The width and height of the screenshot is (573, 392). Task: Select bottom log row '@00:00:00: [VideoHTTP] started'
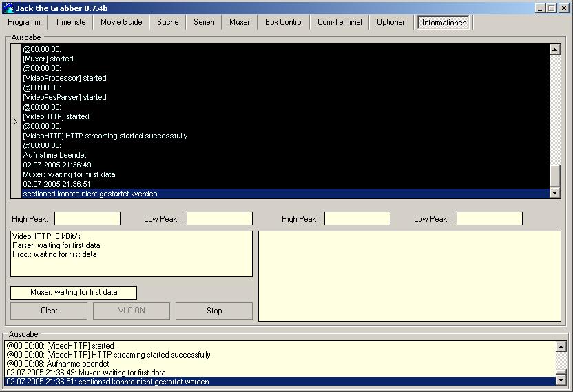pyautogui.click(x=280, y=346)
